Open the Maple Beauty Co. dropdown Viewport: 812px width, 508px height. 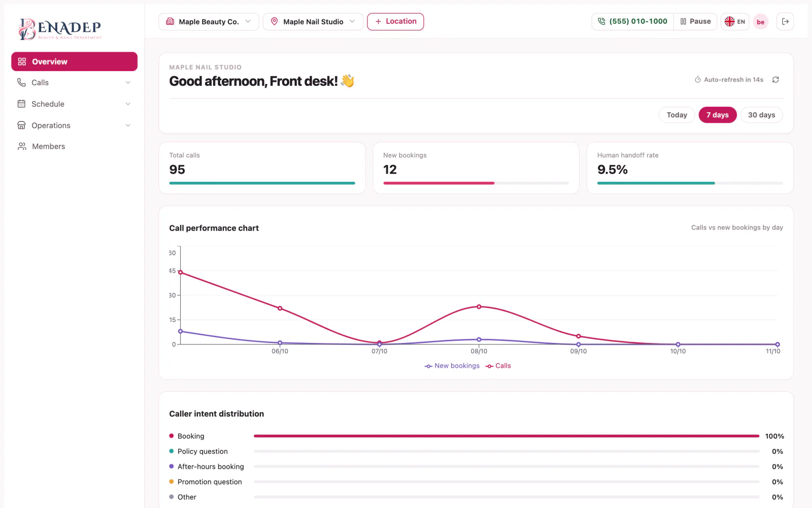click(x=209, y=21)
